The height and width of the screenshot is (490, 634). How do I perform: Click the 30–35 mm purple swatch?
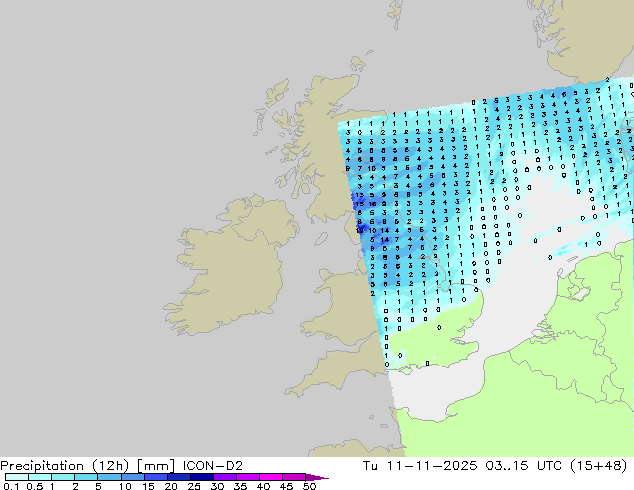point(224,477)
